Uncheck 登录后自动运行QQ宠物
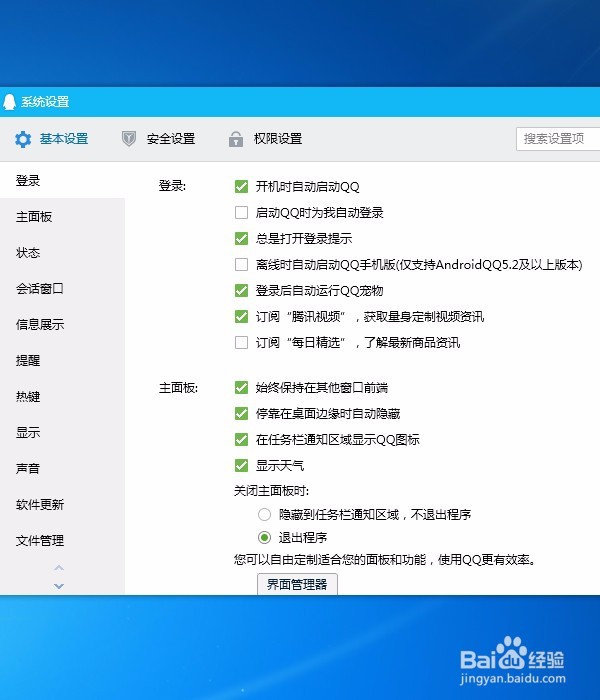Viewport: 600px width, 700px height. tap(242, 291)
